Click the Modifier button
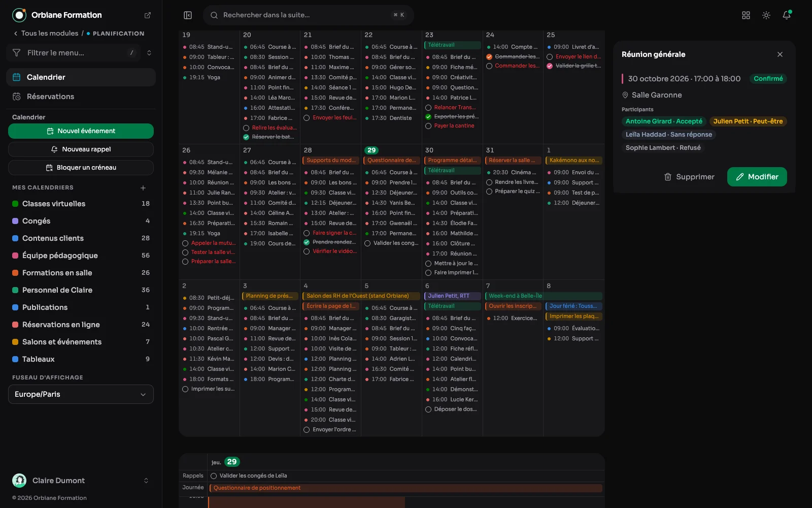812x508 pixels. pos(757,177)
